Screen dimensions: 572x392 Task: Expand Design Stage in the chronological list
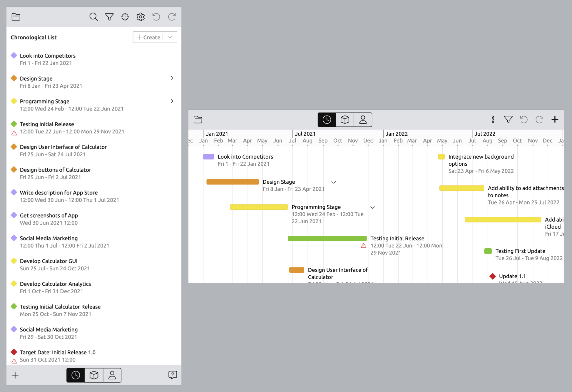tap(172, 78)
